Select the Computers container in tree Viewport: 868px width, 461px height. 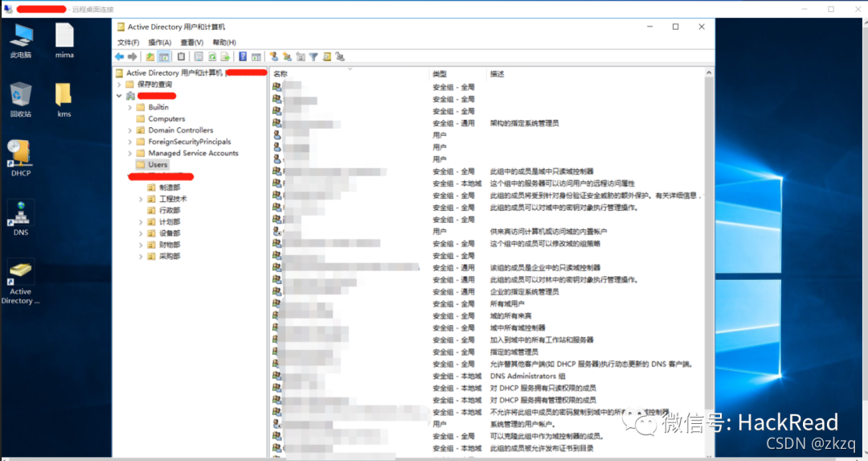coord(166,118)
